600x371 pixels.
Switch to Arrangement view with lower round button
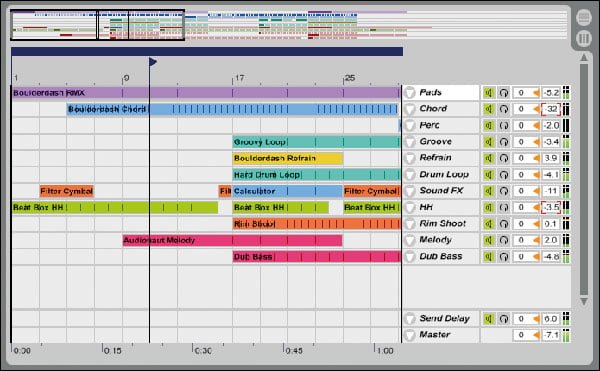tap(584, 39)
